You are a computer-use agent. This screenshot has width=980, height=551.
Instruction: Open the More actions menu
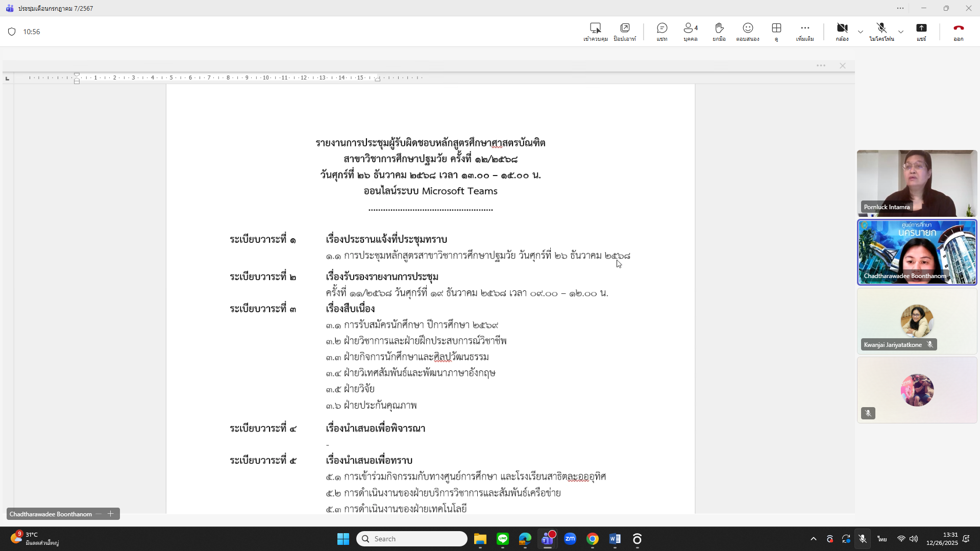click(x=805, y=31)
